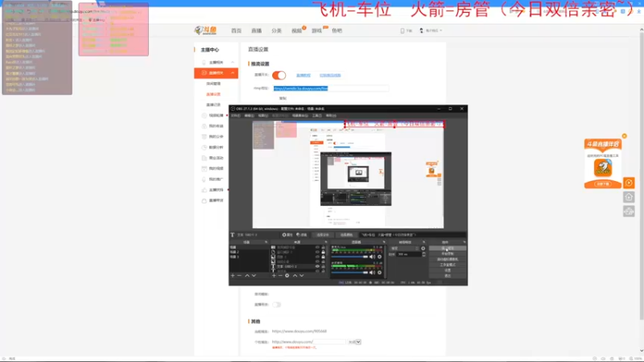The height and width of the screenshot is (362, 644).
Task: Open the 滤镜 filters icon in the source toolbar
Action: point(298,235)
